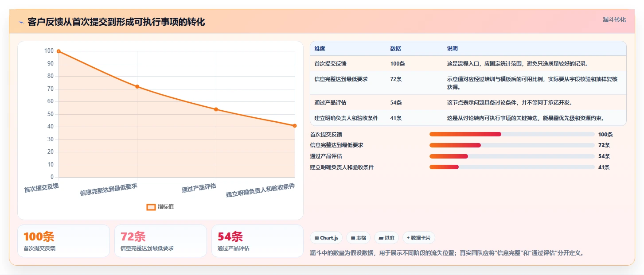Click the footnote about 假设数据

pyautogui.click(x=447, y=253)
